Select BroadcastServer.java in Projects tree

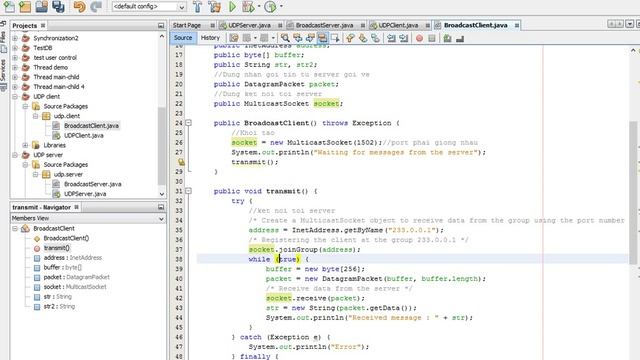(92, 184)
